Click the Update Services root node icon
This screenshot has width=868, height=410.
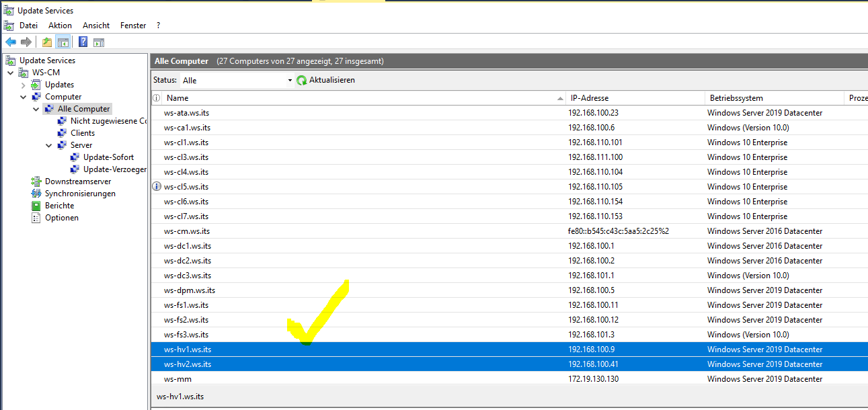[11, 60]
